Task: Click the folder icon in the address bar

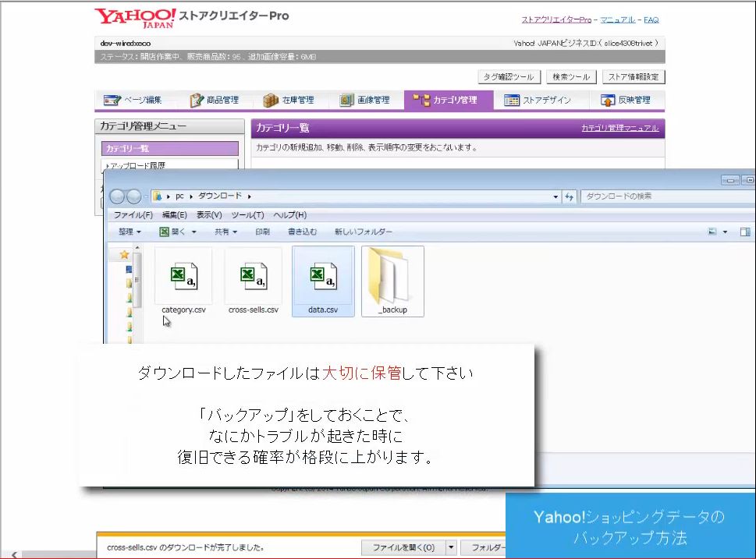Action: point(157,196)
